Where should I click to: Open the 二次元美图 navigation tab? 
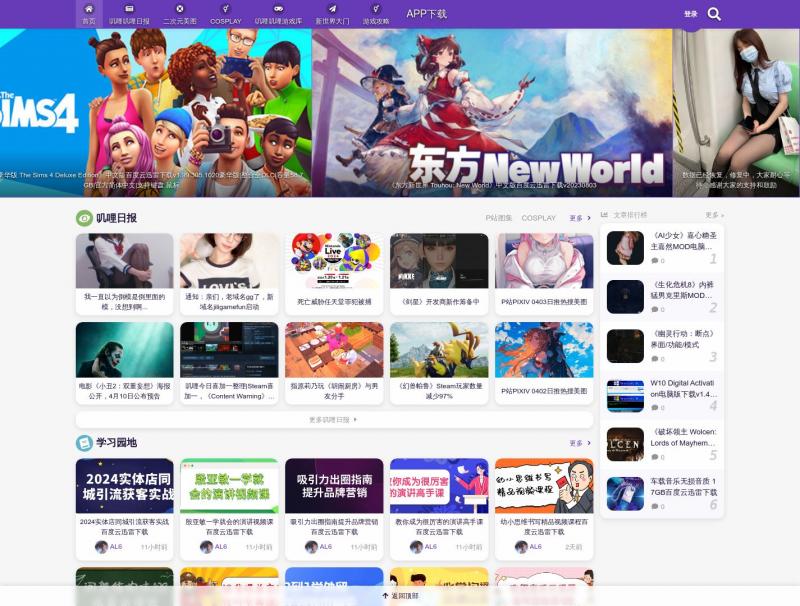coord(180,14)
